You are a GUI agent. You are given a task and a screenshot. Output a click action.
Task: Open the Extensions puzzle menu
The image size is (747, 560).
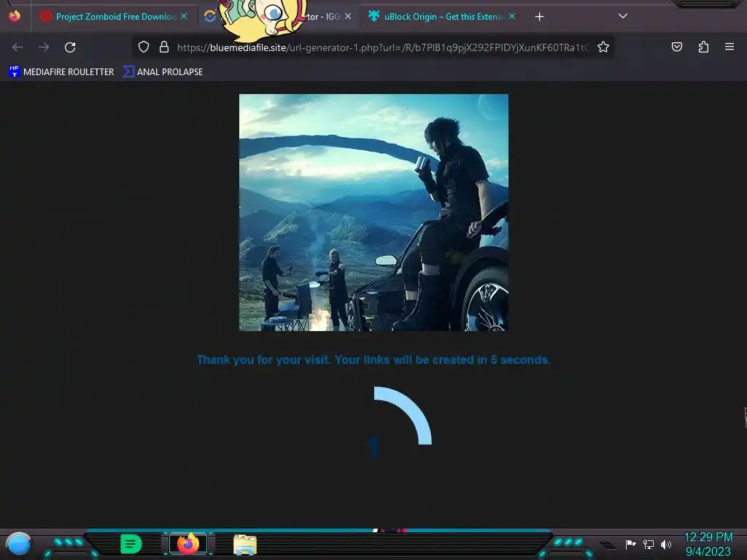point(703,47)
